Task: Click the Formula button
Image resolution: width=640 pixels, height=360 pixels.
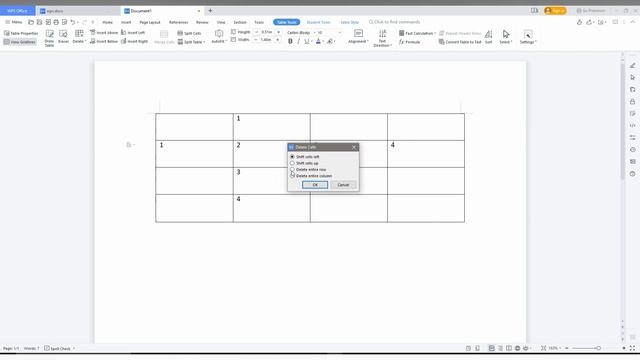Action: pos(409,42)
